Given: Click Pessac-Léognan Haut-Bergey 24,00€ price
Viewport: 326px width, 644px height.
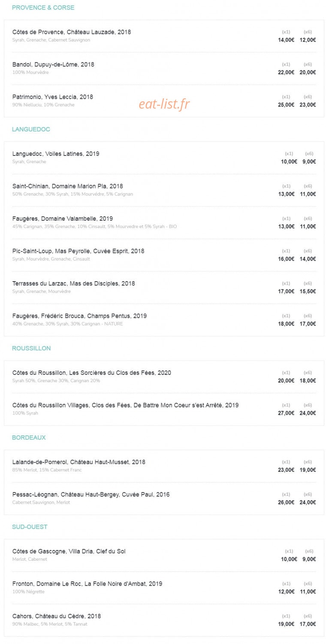Looking at the screenshot, I should [x=308, y=503].
